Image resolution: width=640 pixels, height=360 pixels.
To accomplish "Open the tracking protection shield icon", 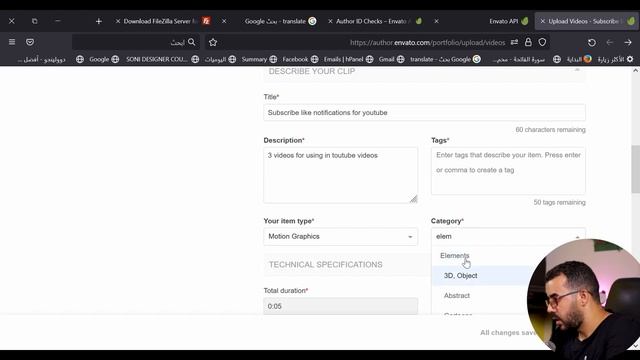I will click(x=542, y=42).
